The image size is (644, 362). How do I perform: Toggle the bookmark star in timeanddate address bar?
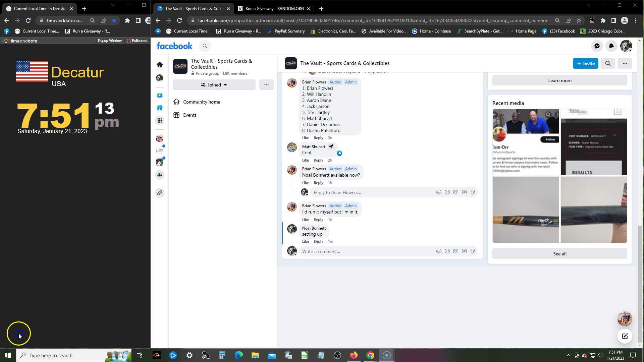coord(114,20)
